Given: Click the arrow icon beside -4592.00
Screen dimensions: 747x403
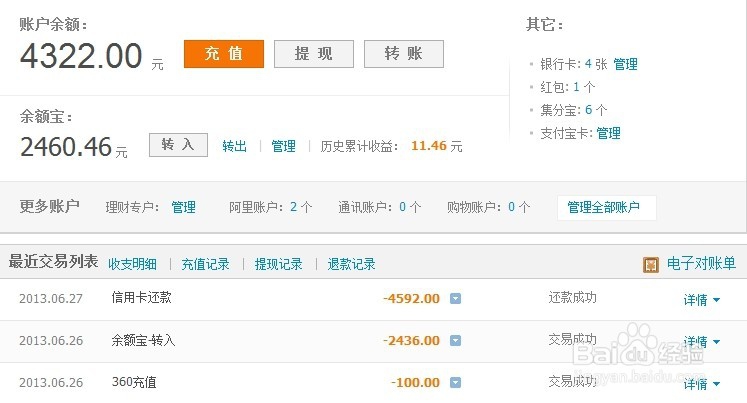Looking at the screenshot, I should pos(455,299).
